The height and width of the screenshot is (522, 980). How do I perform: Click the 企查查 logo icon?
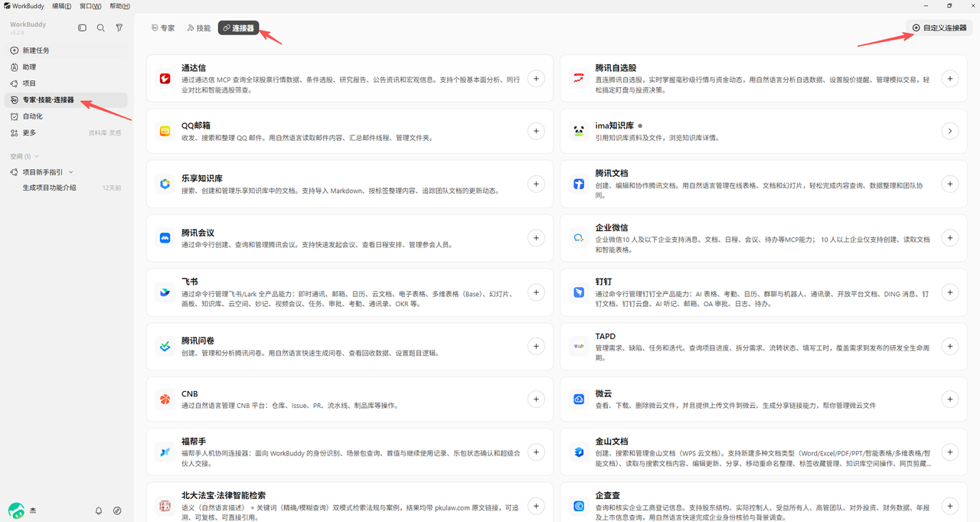579,506
